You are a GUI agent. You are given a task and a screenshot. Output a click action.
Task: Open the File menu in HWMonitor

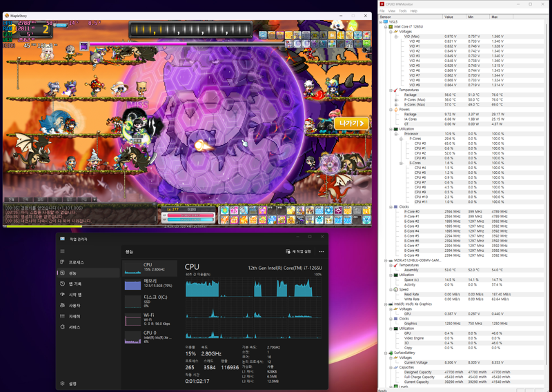coord(382,11)
